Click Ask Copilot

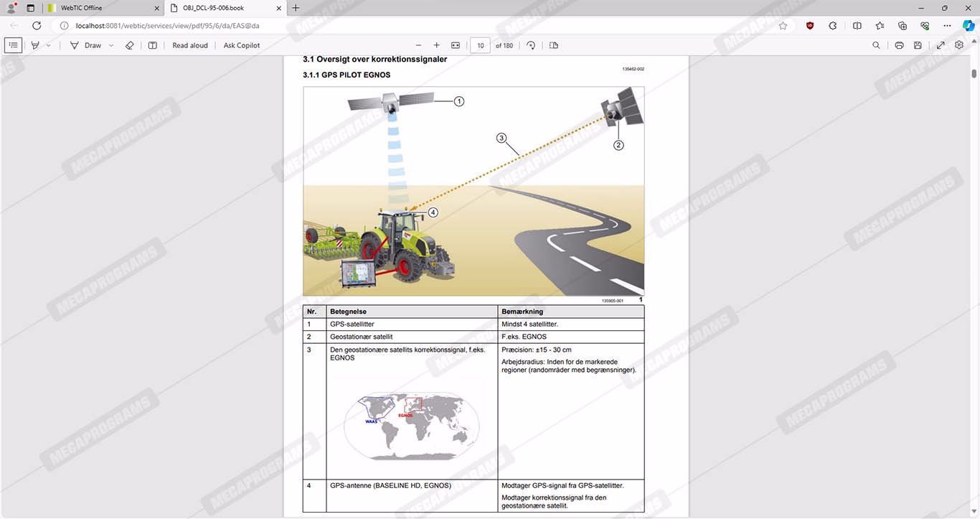point(242,45)
